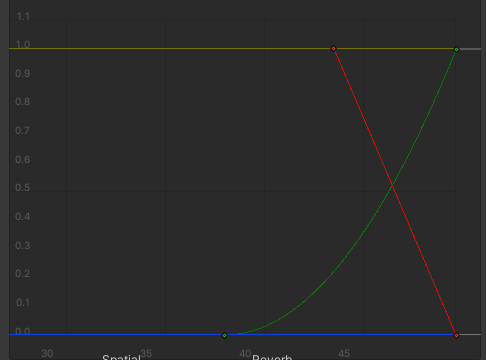486x360 pixels.
Task: Click the yellow horizontal curve line
Action: 167,49
